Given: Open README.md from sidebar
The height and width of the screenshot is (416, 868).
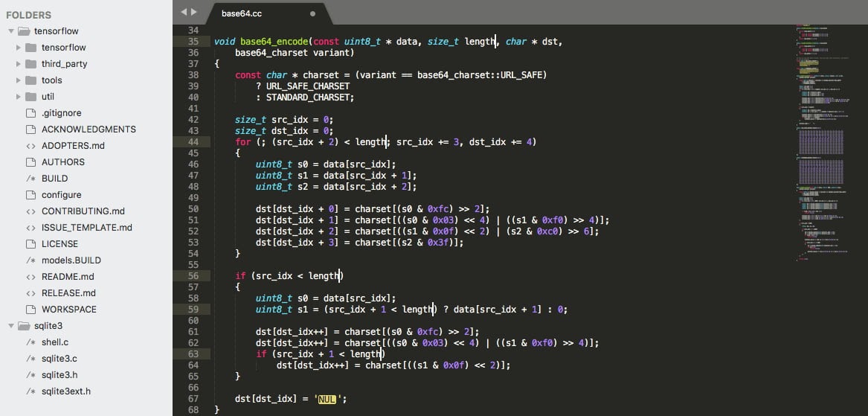Looking at the screenshot, I should (68, 276).
